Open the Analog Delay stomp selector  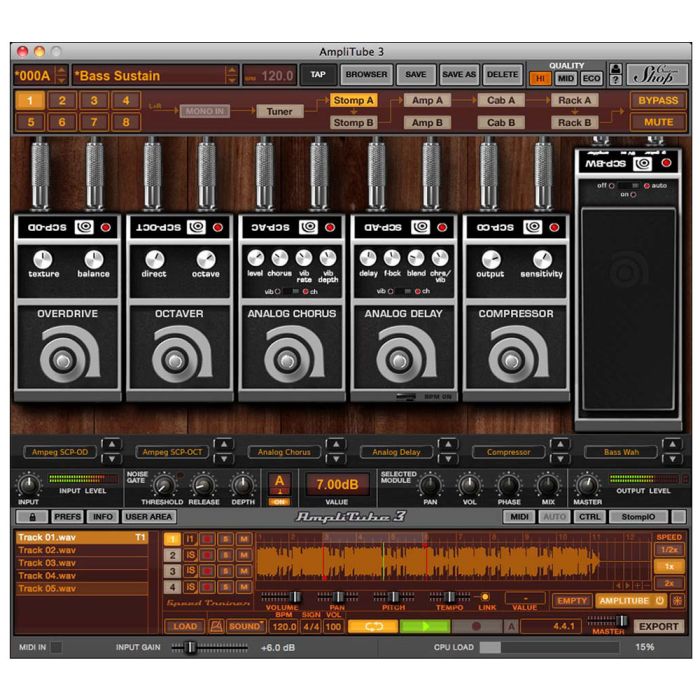396,452
